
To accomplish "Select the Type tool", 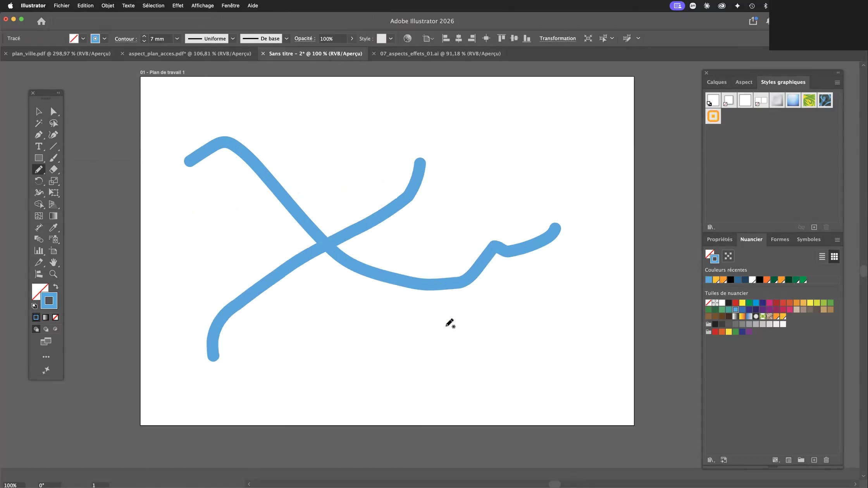I will tap(39, 146).
